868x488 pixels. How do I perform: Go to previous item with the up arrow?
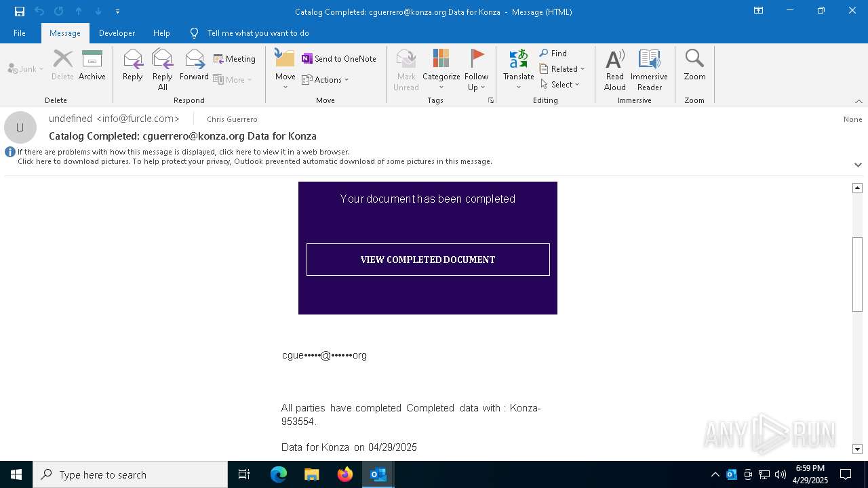79,12
